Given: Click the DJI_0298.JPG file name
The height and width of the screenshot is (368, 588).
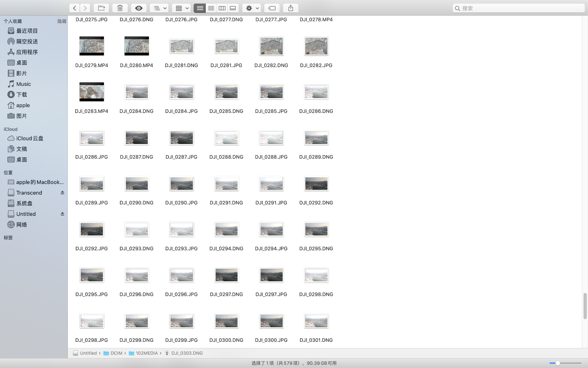Looking at the screenshot, I should (x=92, y=340).
